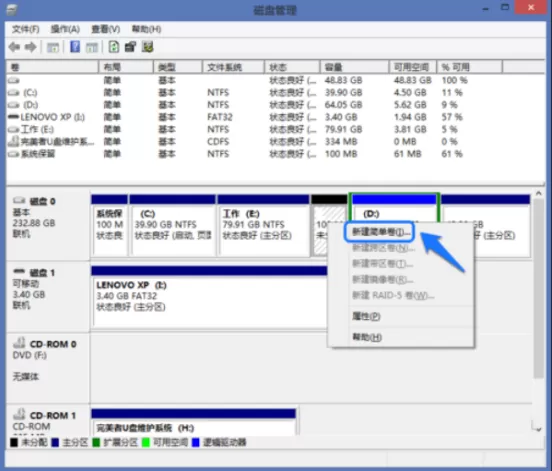
Task: Click the green checkmark settings toolbar icon
Action: tap(148, 47)
